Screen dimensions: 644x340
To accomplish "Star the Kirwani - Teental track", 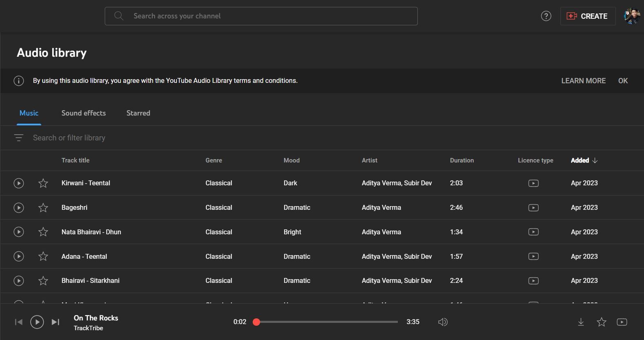I will [x=43, y=183].
